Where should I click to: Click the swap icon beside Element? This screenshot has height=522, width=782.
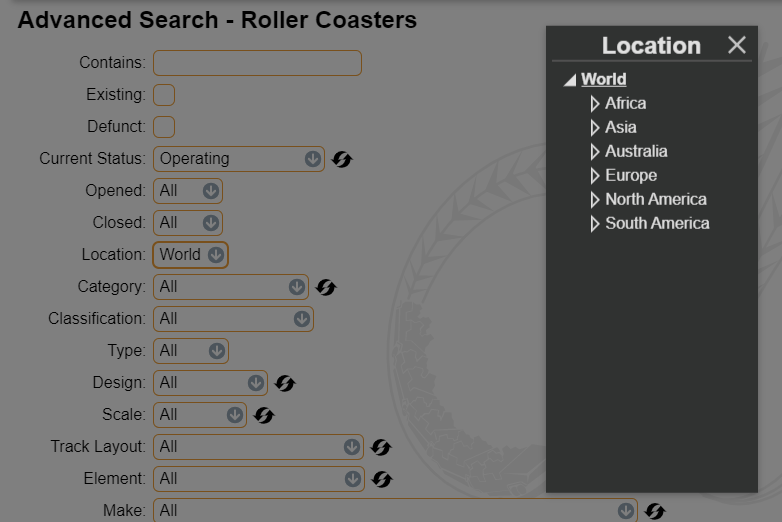382,479
